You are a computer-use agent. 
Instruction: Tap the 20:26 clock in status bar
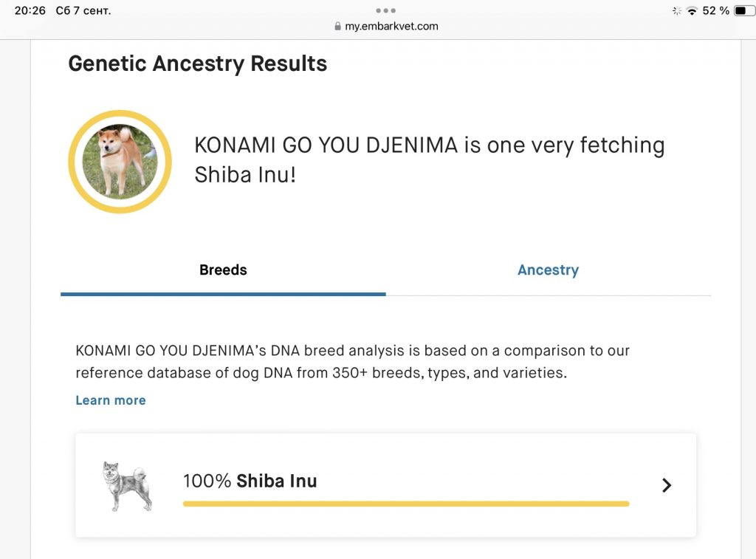click(30, 10)
